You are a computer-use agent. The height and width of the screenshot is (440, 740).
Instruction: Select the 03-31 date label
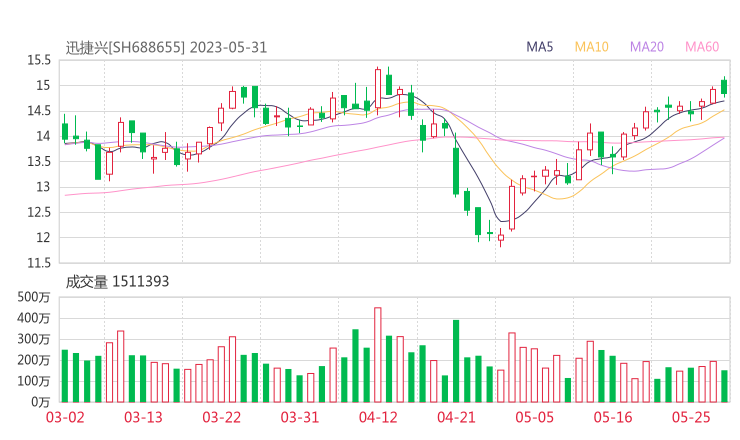[300, 417]
